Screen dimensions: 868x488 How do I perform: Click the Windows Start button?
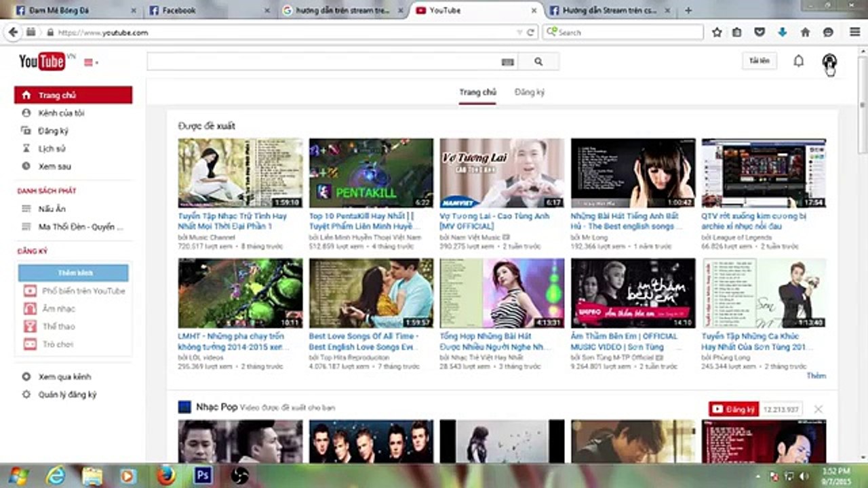pyautogui.click(x=18, y=476)
